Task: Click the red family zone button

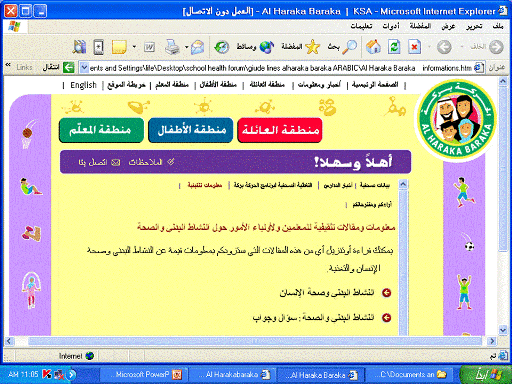Action: pos(280,130)
